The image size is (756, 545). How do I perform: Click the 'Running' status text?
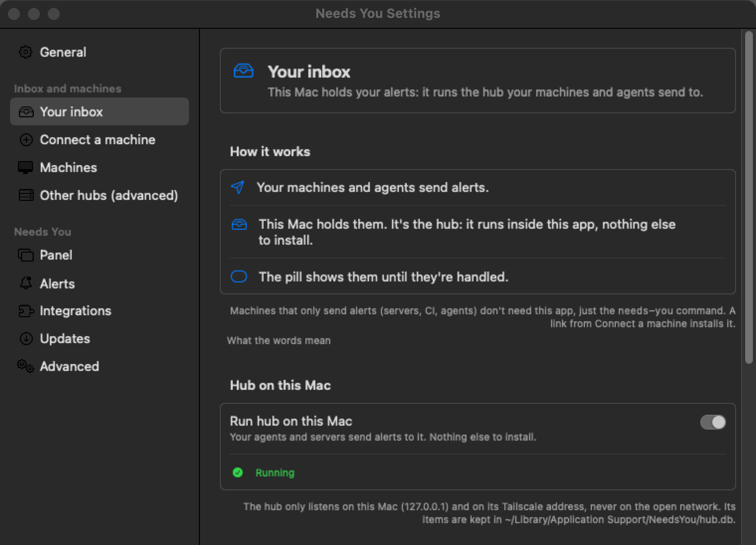click(x=275, y=472)
